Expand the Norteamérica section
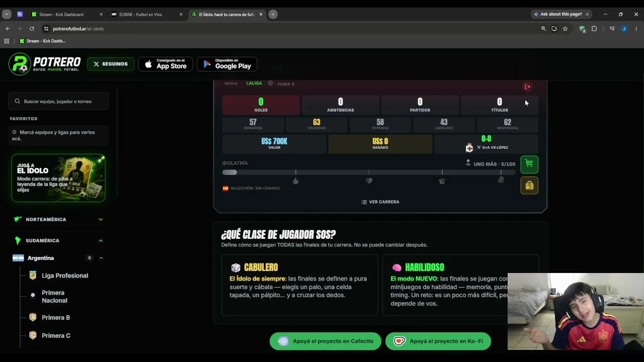The image size is (644, 362). point(101,219)
